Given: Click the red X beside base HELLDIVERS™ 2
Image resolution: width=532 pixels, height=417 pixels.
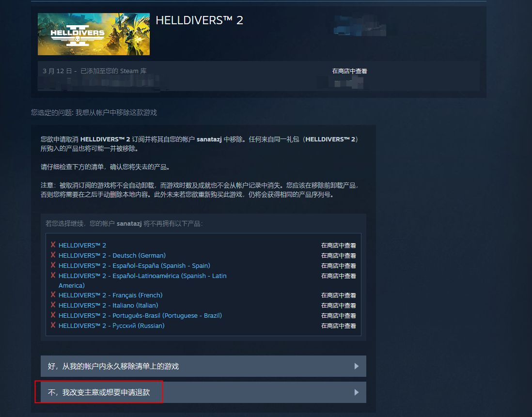Looking at the screenshot, I should [x=53, y=245].
